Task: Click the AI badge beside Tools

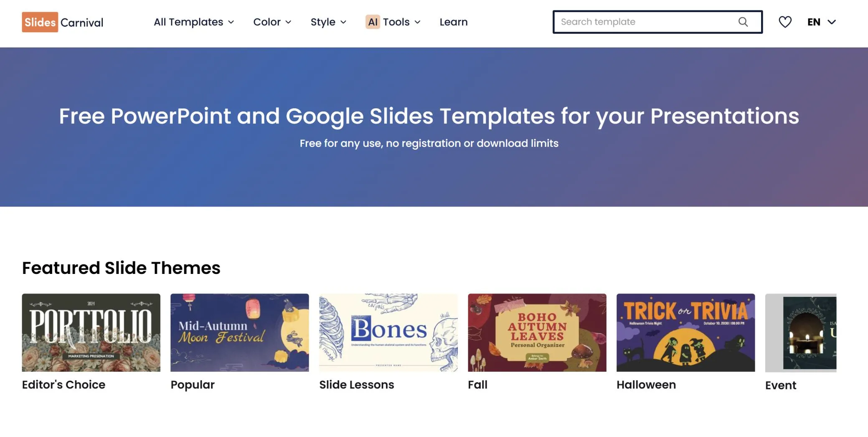Action: tap(373, 22)
